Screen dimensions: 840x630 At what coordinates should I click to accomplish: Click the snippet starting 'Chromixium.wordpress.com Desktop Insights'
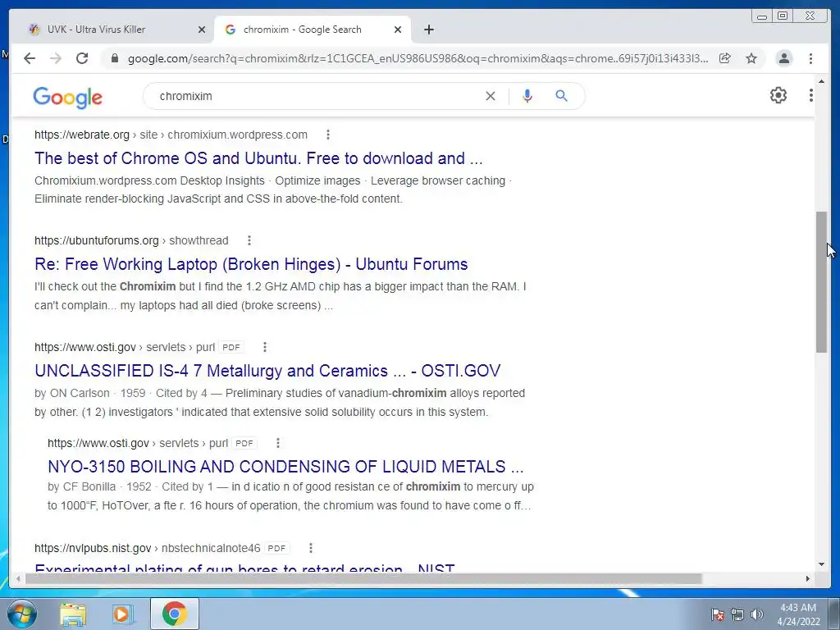[x=272, y=189]
